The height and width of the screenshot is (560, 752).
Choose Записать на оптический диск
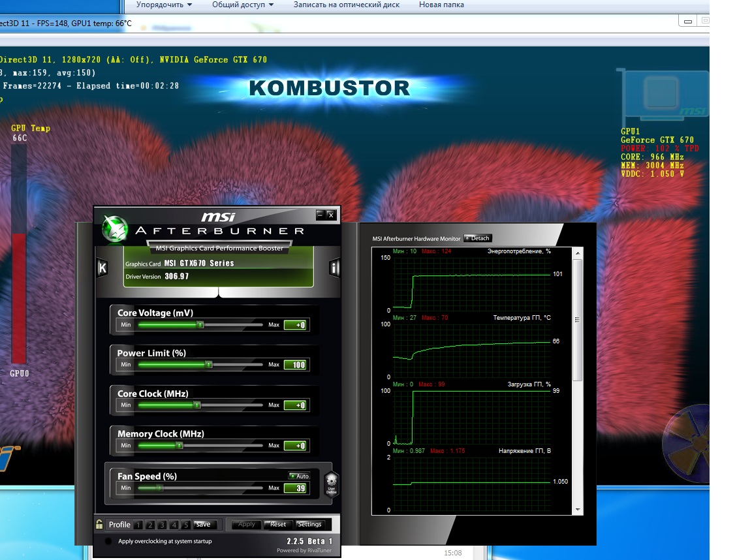(346, 5)
